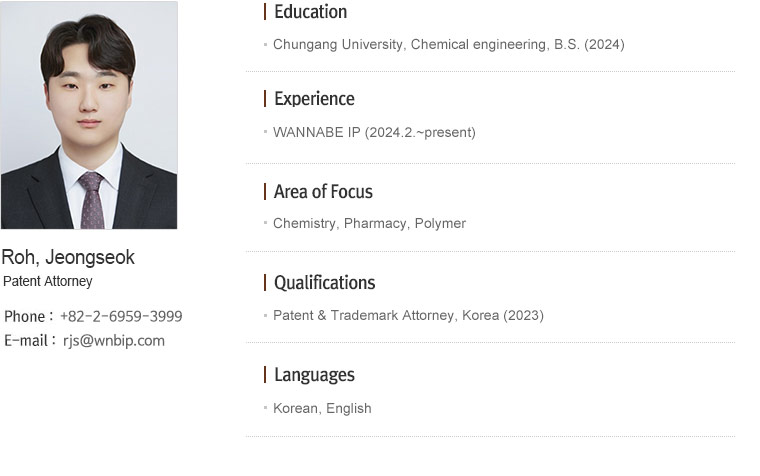Click the Chungang University education entry
This screenshot has width=760, height=476.
click(x=449, y=45)
